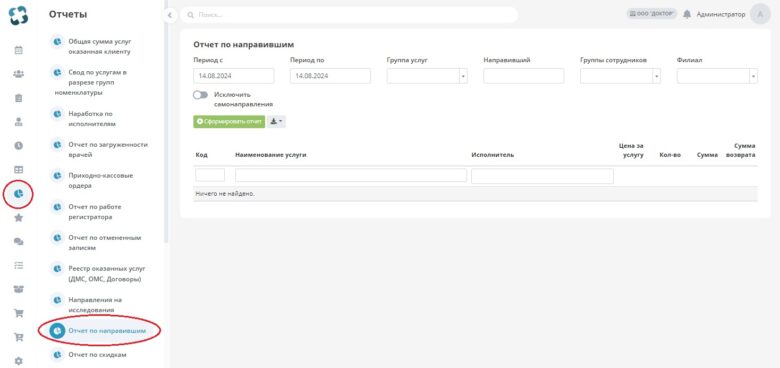Screen dimensions: 780x368
Task: Open the lower shopping cart icon
Action: (x=18, y=337)
